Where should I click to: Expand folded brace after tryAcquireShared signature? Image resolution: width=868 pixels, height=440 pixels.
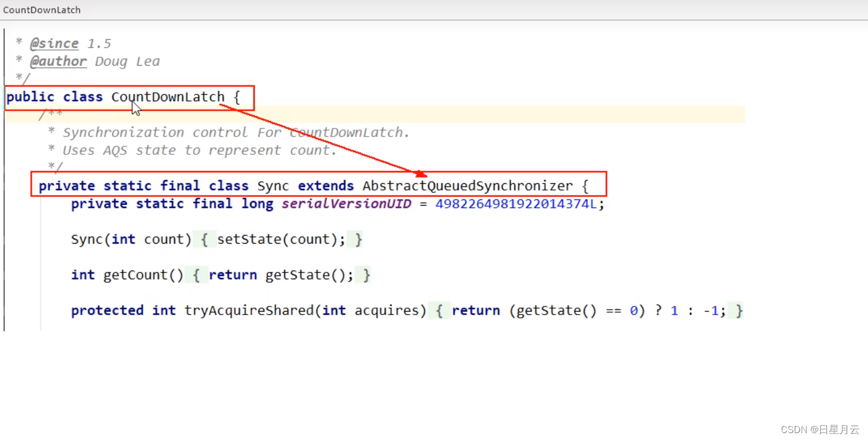coord(439,310)
